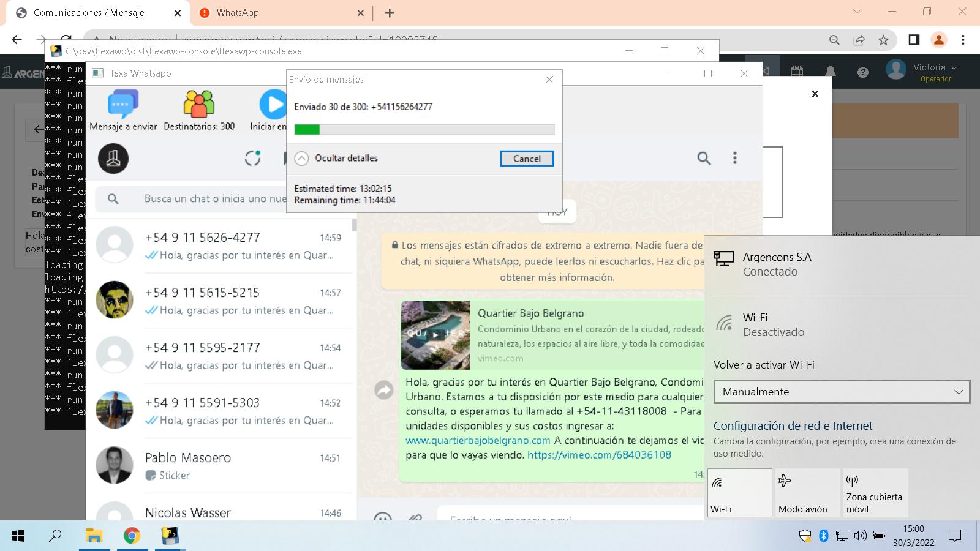Image resolution: width=980 pixels, height=551 pixels.
Task: Open Windows search on taskbar
Action: click(x=55, y=536)
